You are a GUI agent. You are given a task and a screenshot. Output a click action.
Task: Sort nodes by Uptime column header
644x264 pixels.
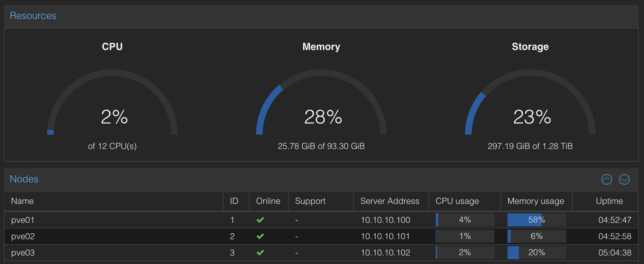(609, 201)
